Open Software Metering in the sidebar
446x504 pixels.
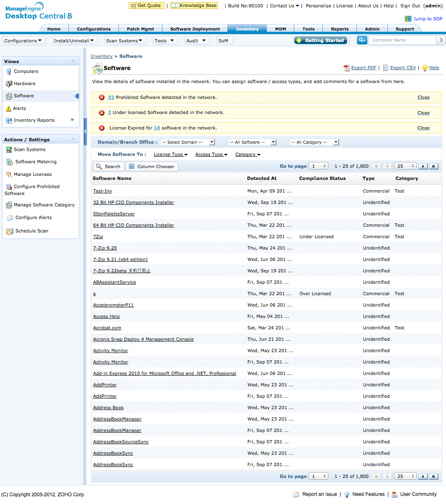36,162
